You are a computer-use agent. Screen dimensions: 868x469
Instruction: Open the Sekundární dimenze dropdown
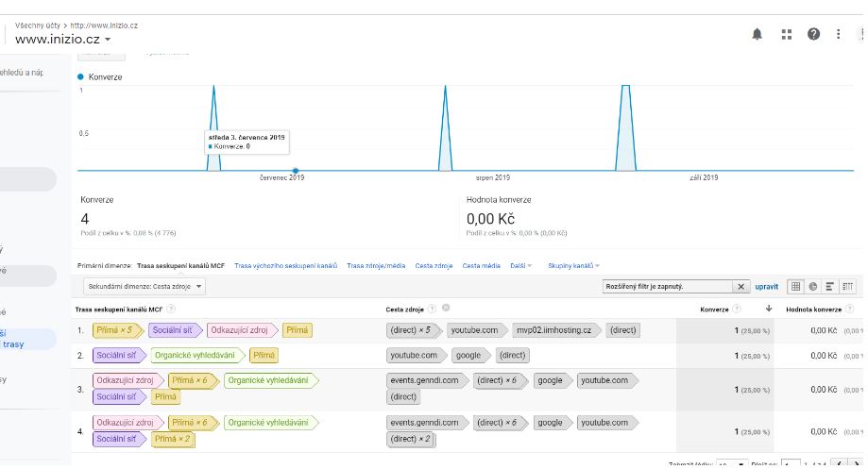144,287
